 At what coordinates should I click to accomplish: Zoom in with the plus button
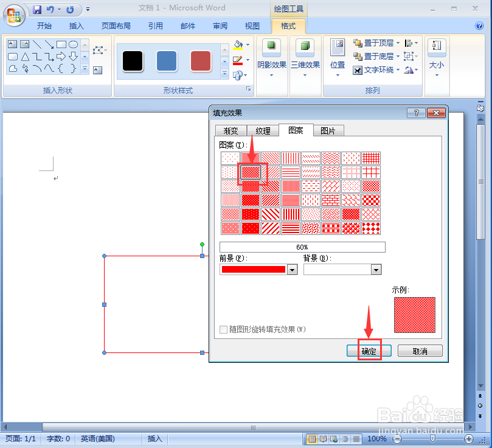coord(469,439)
